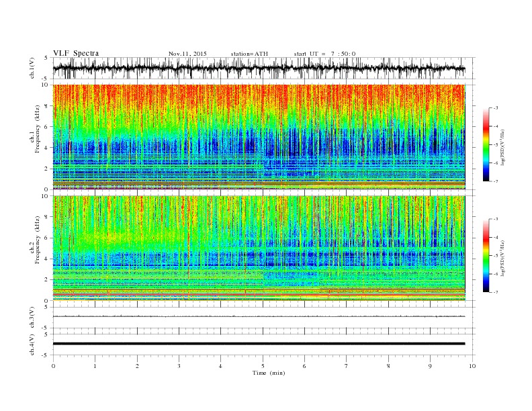The width and height of the screenshot is (532, 411).
Task: Click the "-7" tick on ch.1 colorbar
Action: click(496, 181)
